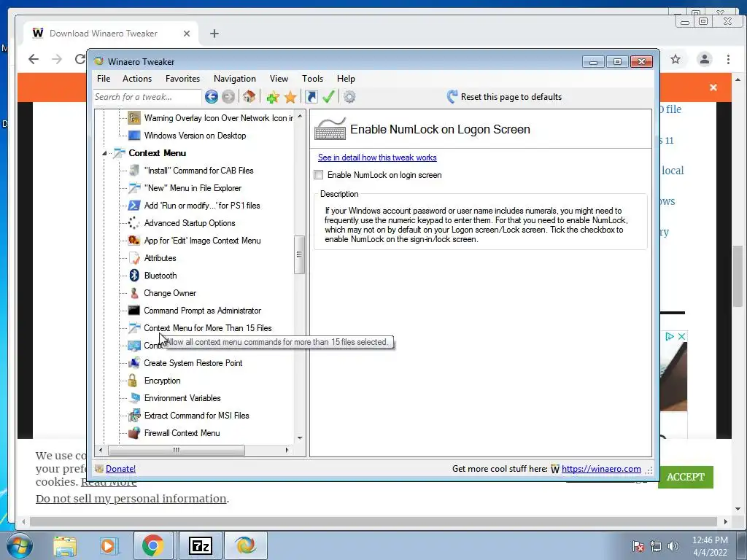This screenshot has width=747, height=560.
Task: Add this tweak to favorites (green plus star)
Action: [273, 97]
